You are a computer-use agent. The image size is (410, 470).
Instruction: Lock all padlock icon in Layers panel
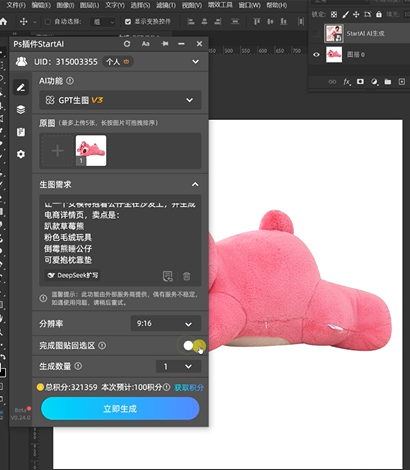point(379,14)
